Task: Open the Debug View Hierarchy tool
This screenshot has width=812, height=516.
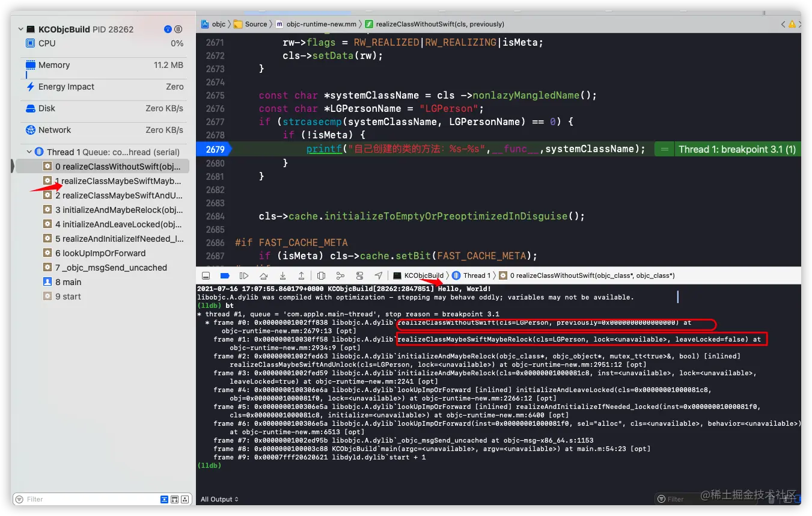Action: (x=321, y=275)
